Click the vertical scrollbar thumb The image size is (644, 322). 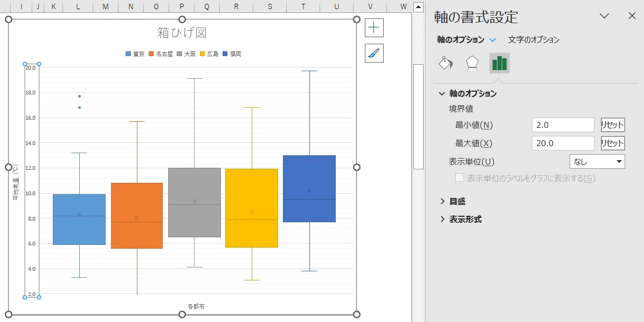(418, 117)
